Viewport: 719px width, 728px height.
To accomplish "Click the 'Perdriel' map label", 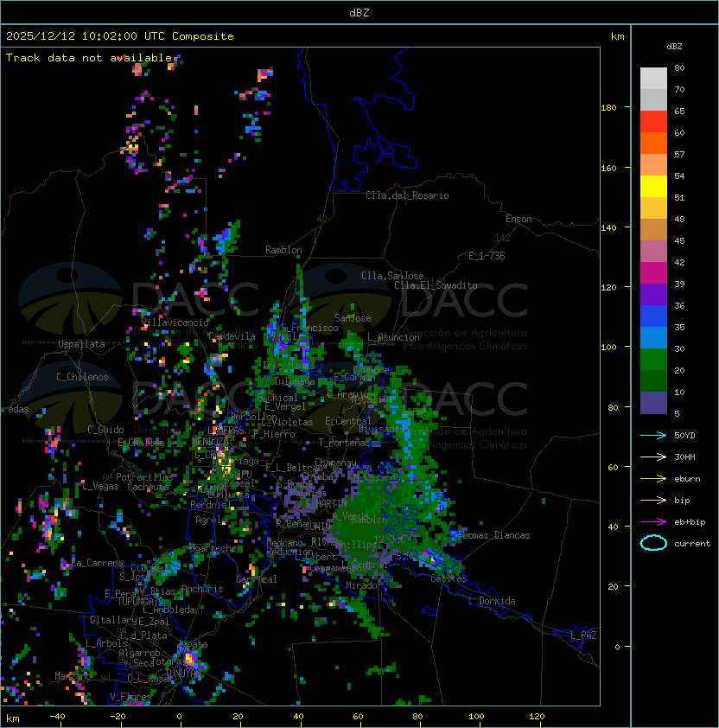I will (x=211, y=504).
